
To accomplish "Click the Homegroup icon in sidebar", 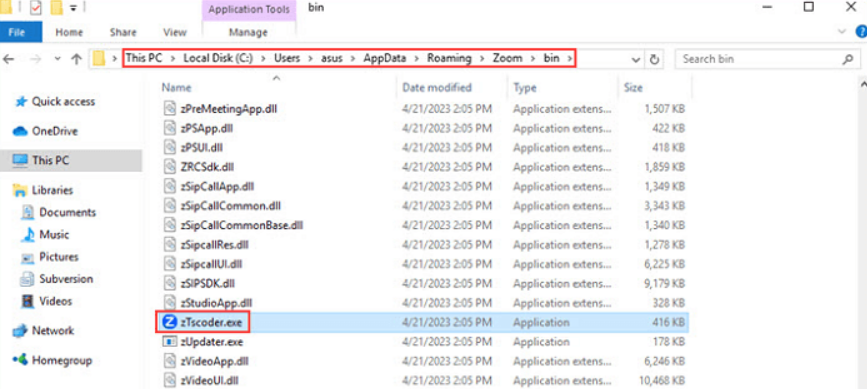I will (x=20, y=360).
